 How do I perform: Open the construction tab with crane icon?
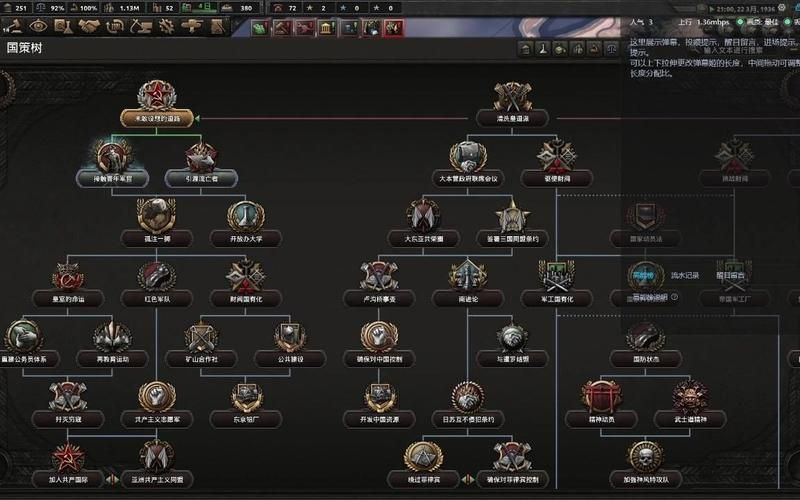pos(139,26)
